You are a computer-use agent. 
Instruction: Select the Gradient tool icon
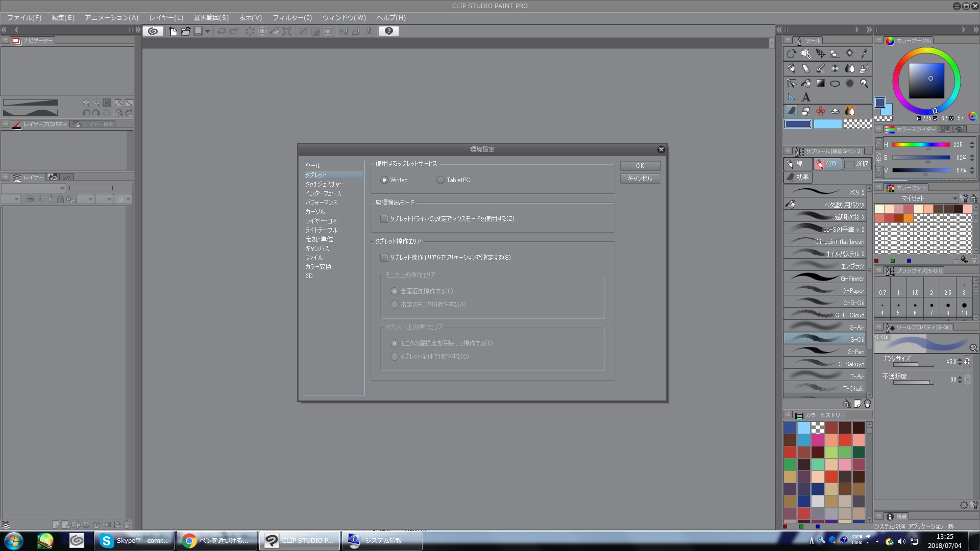(x=820, y=83)
